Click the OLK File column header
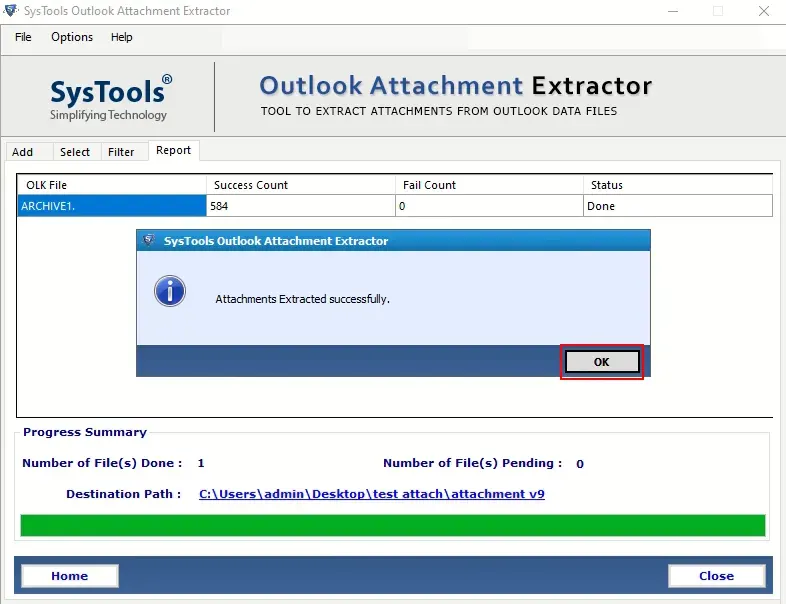This screenshot has height=604, width=786. 112,185
